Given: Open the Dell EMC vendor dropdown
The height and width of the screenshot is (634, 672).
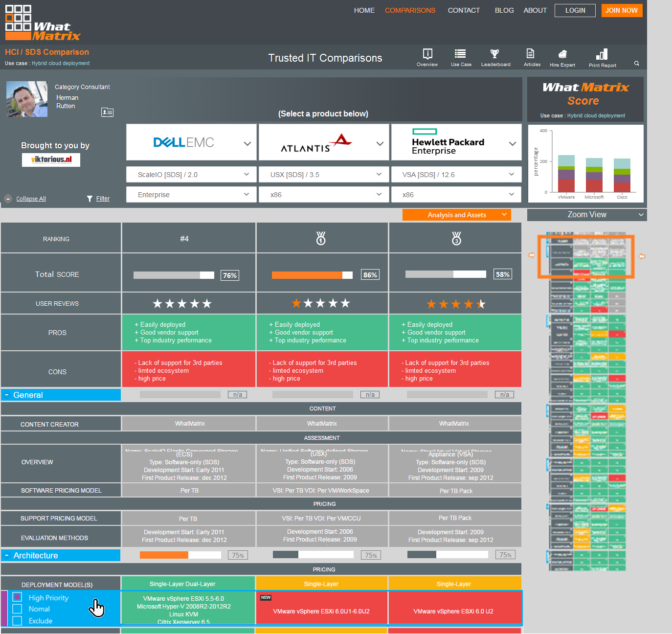Looking at the screenshot, I should [191, 142].
